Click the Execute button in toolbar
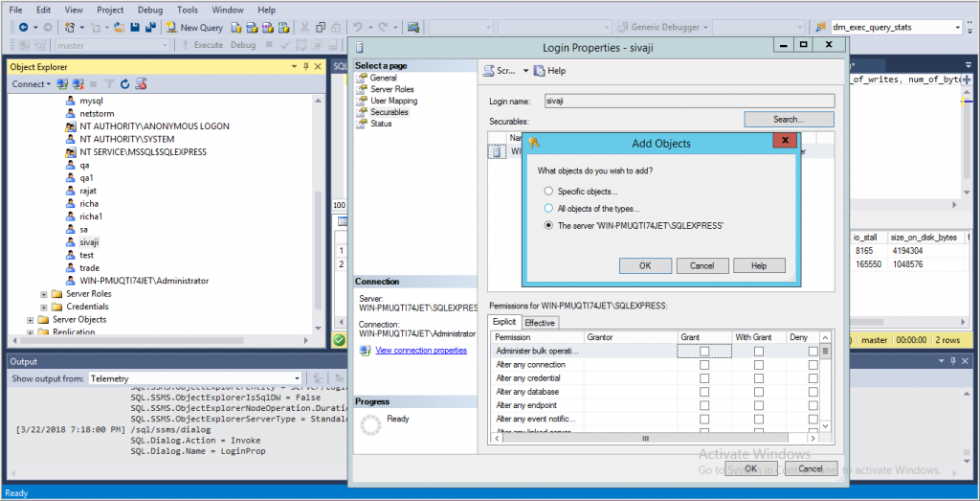Image resolution: width=980 pixels, height=501 pixels. click(x=203, y=45)
